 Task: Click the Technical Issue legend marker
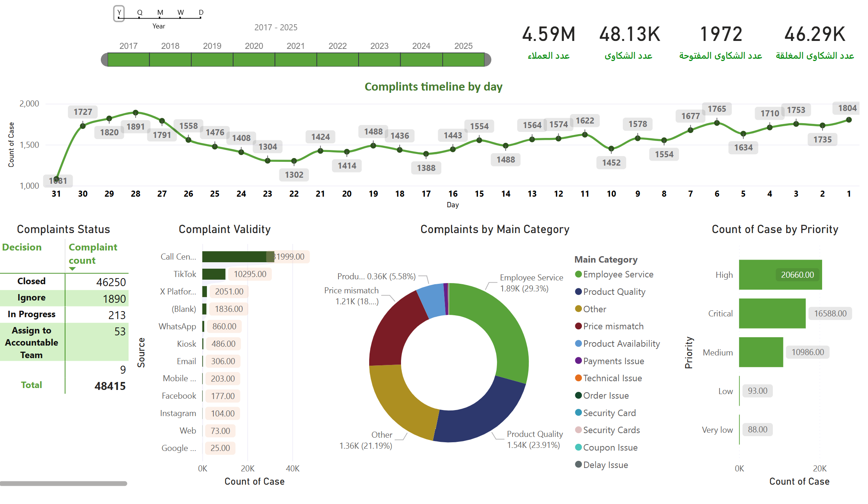[x=578, y=378]
